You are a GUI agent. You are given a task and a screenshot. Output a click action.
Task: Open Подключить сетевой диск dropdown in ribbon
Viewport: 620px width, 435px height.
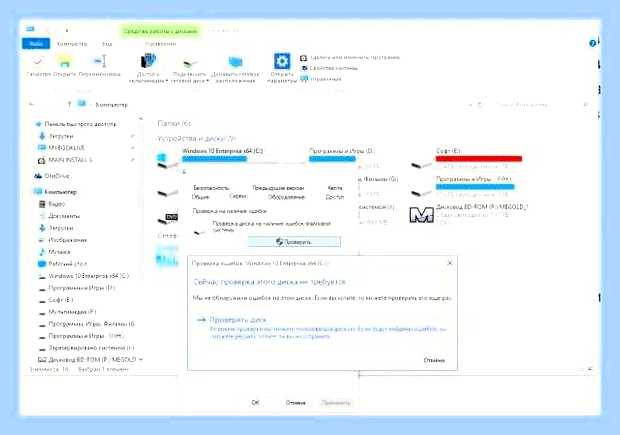tap(190, 68)
